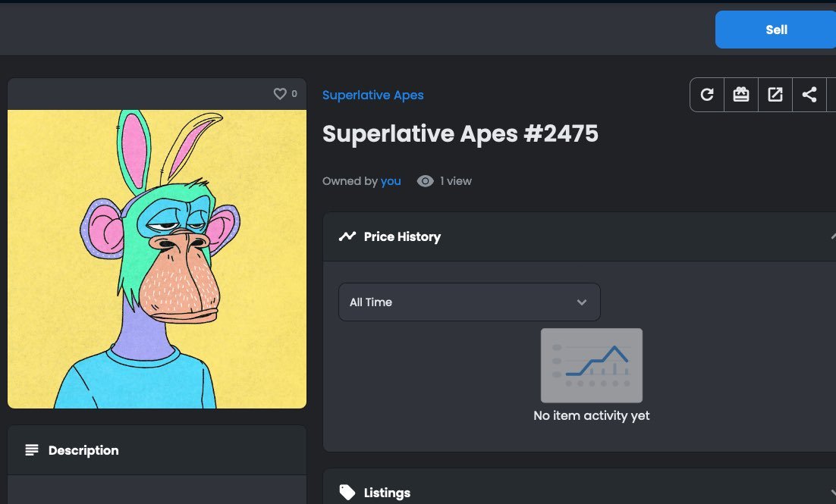The height and width of the screenshot is (504, 836).
Task: Click the empty chart placeholder image
Action: click(x=591, y=365)
